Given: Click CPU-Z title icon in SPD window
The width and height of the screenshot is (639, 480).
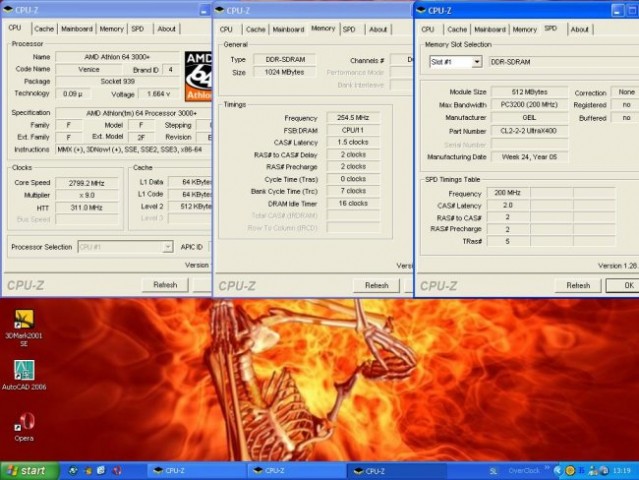Looking at the screenshot, I should (422, 10).
